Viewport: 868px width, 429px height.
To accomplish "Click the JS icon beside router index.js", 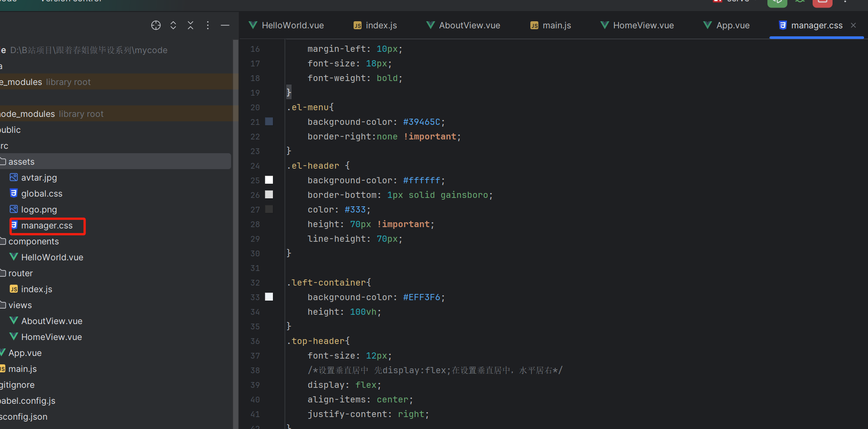I will point(14,289).
